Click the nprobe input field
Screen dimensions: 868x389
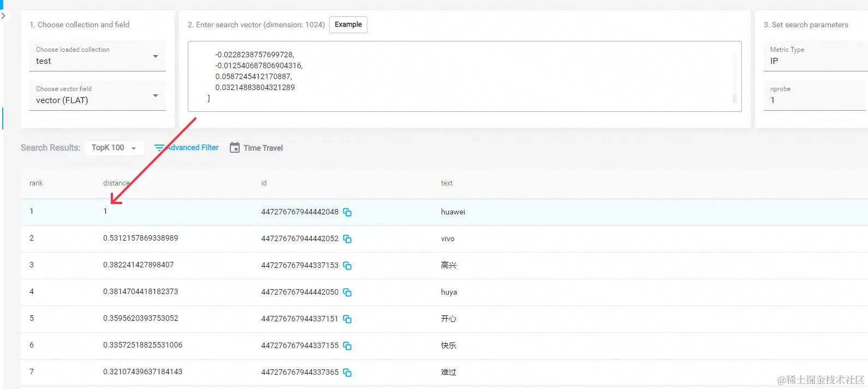[x=816, y=95]
